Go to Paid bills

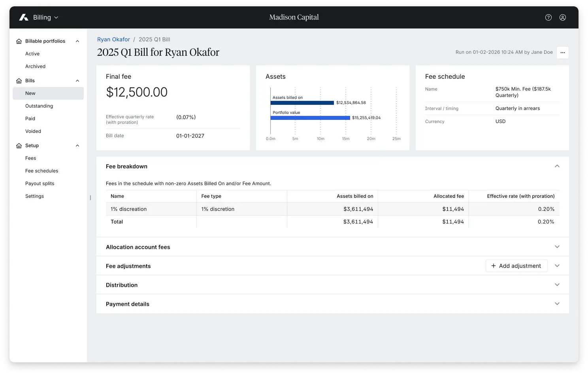pos(48,119)
